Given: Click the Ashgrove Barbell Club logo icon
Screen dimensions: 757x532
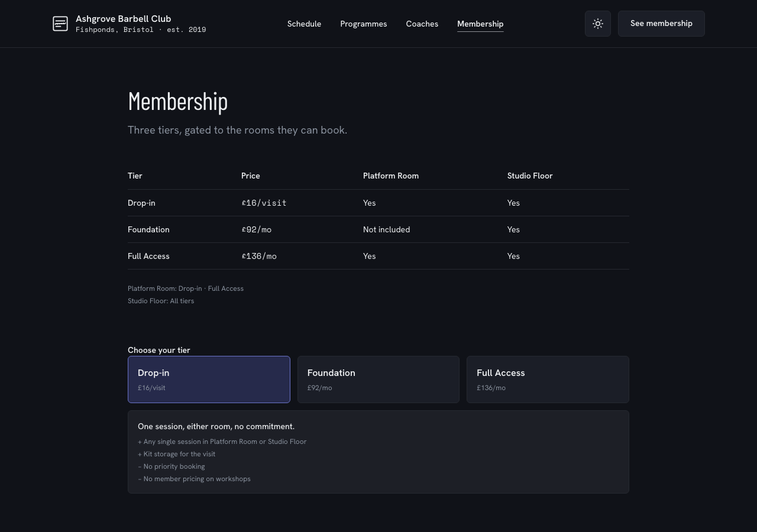Looking at the screenshot, I should tap(60, 24).
